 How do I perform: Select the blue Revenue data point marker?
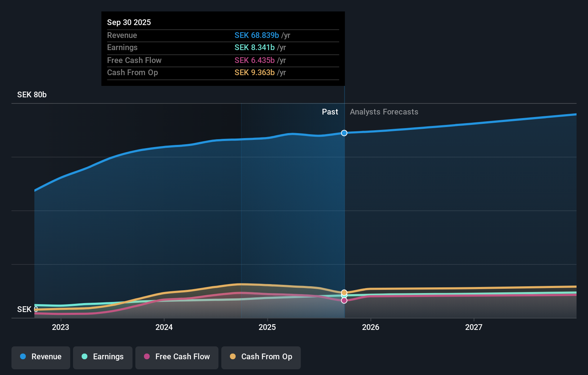pos(344,133)
